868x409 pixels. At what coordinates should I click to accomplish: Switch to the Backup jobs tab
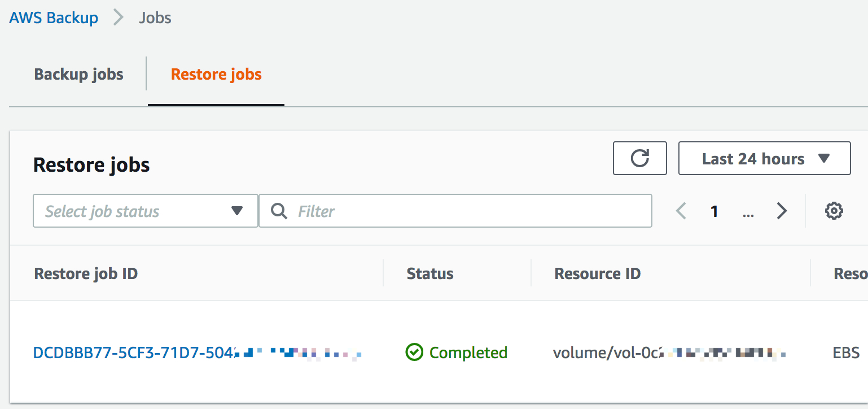pyautogui.click(x=79, y=74)
